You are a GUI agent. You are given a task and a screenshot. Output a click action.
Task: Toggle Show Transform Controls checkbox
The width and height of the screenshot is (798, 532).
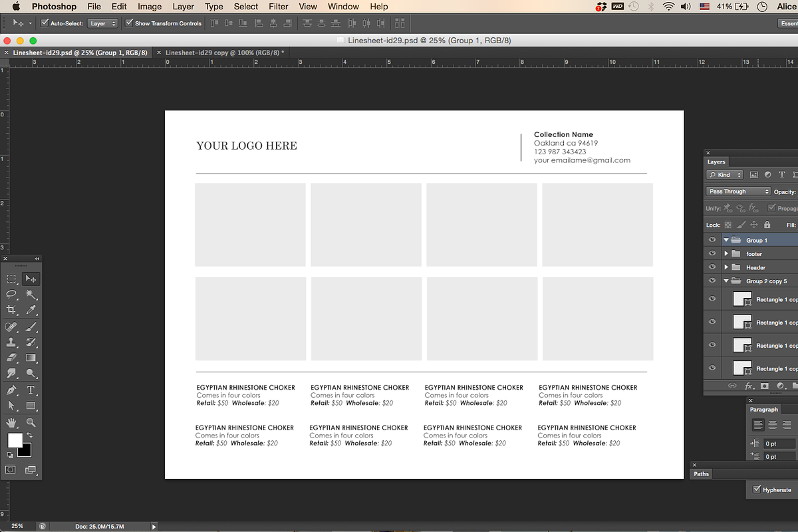click(x=129, y=23)
